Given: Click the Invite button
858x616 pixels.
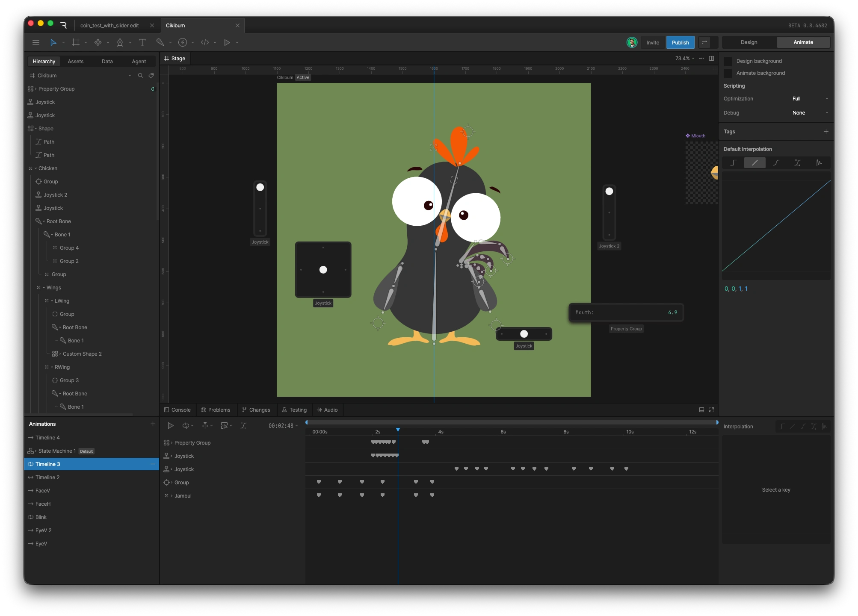Looking at the screenshot, I should (653, 42).
